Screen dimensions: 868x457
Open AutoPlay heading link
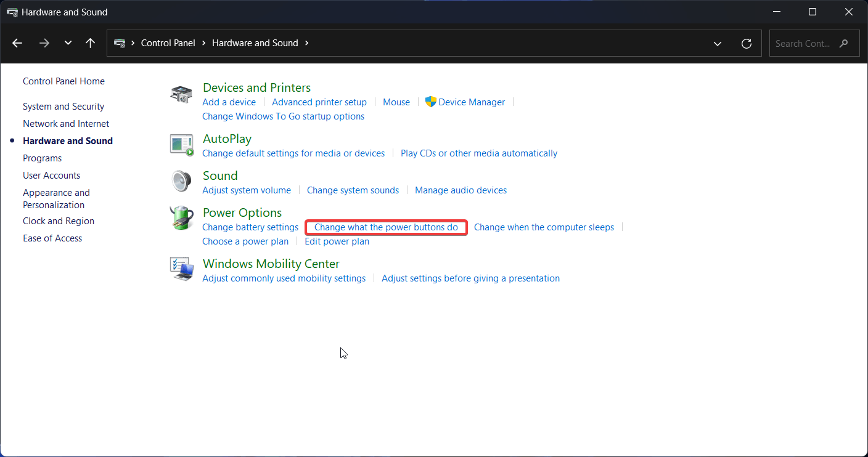(227, 139)
